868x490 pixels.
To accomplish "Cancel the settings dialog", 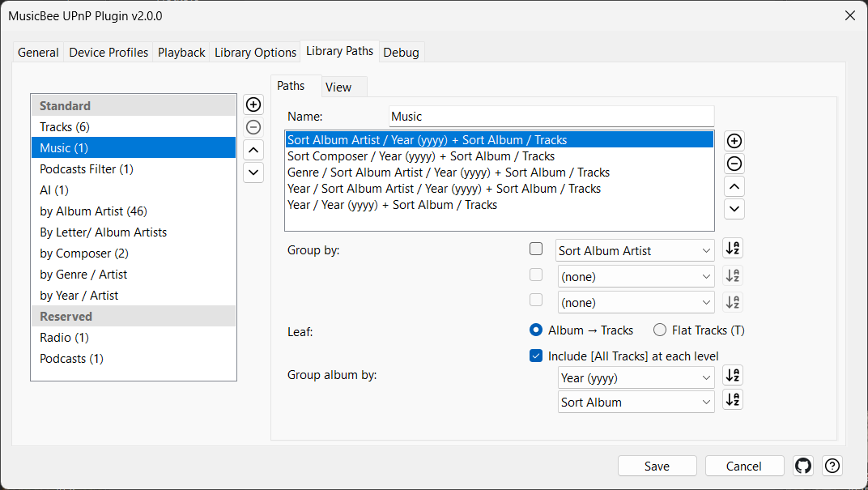I will click(x=744, y=467).
